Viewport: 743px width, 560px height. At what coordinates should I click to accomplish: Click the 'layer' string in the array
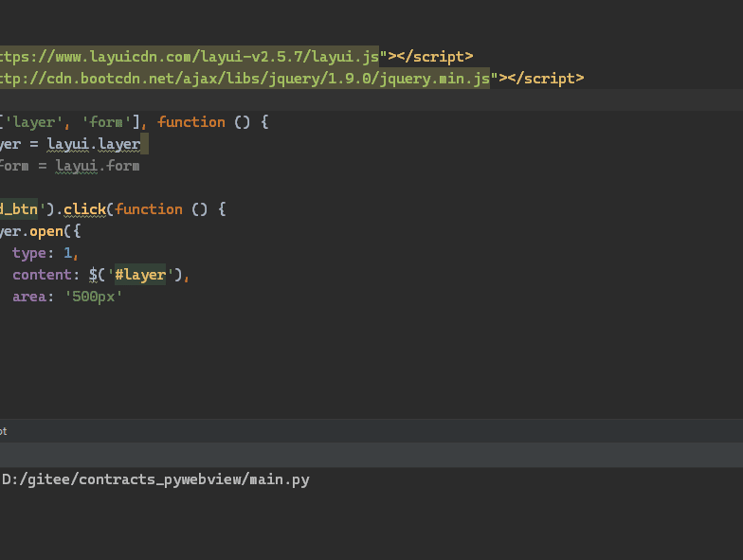(33, 122)
